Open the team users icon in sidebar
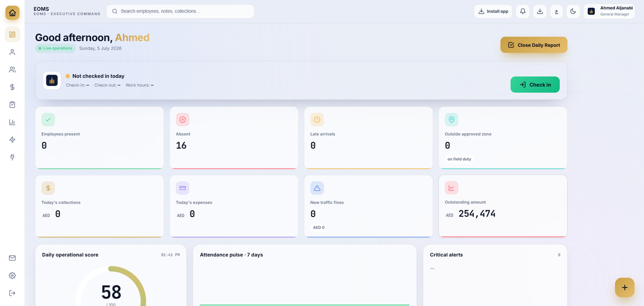 (12, 70)
